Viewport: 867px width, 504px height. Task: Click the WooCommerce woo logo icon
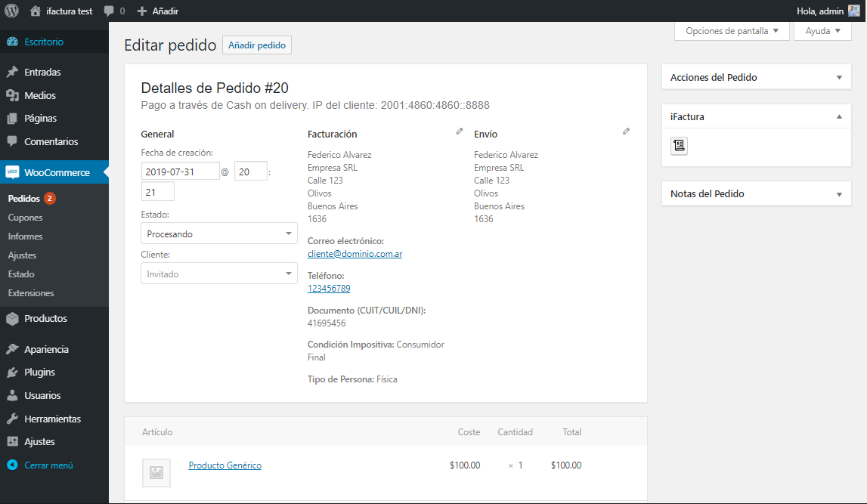[12, 172]
